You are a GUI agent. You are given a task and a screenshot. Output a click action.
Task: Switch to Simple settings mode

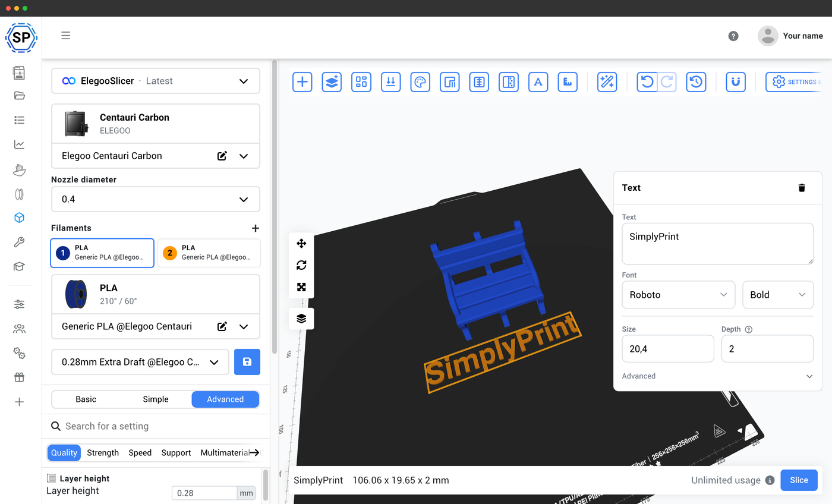click(x=156, y=399)
